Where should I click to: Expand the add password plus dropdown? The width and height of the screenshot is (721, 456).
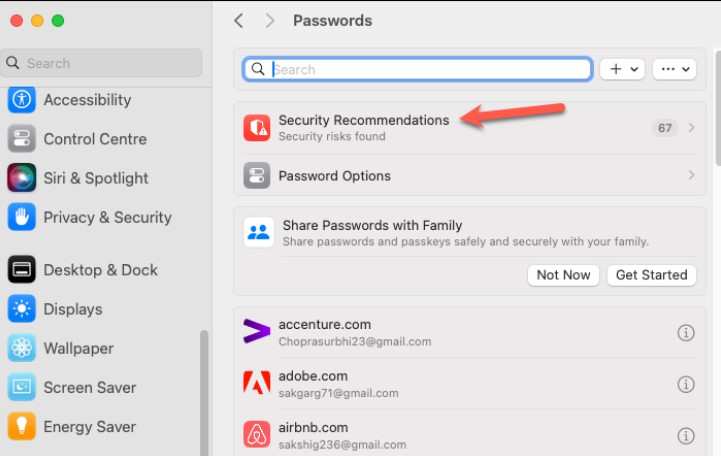[x=622, y=69]
